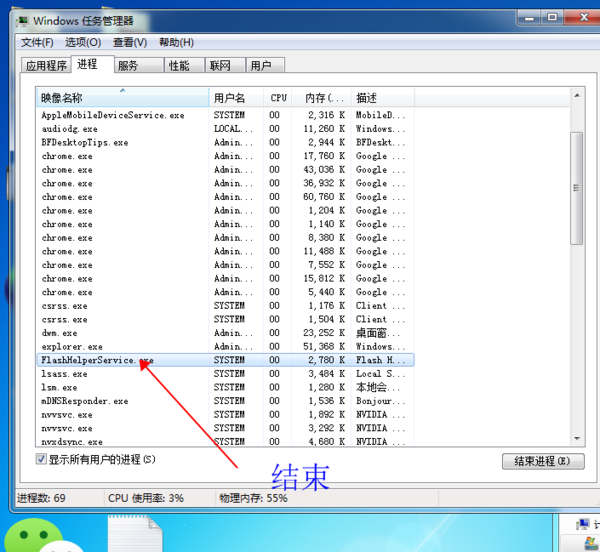This screenshot has height=552, width=600.
Task: Switch to the 联网 tab
Action: click(225, 65)
